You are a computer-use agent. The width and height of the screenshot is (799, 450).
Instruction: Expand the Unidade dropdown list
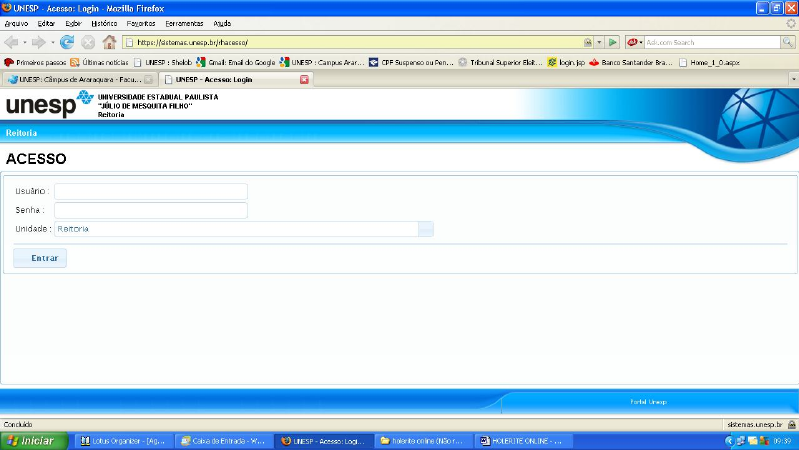click(426, 229)
